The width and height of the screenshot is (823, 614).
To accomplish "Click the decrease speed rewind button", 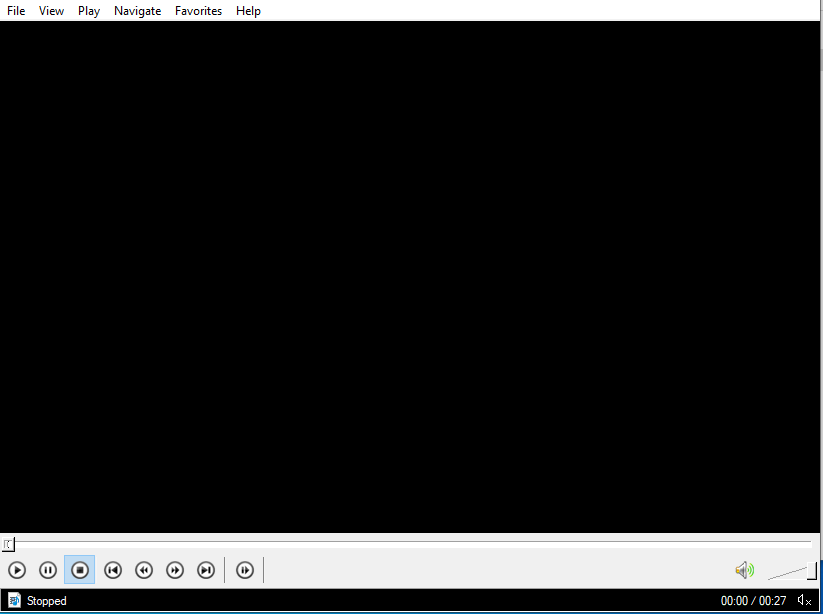I will tap(144, 570).
